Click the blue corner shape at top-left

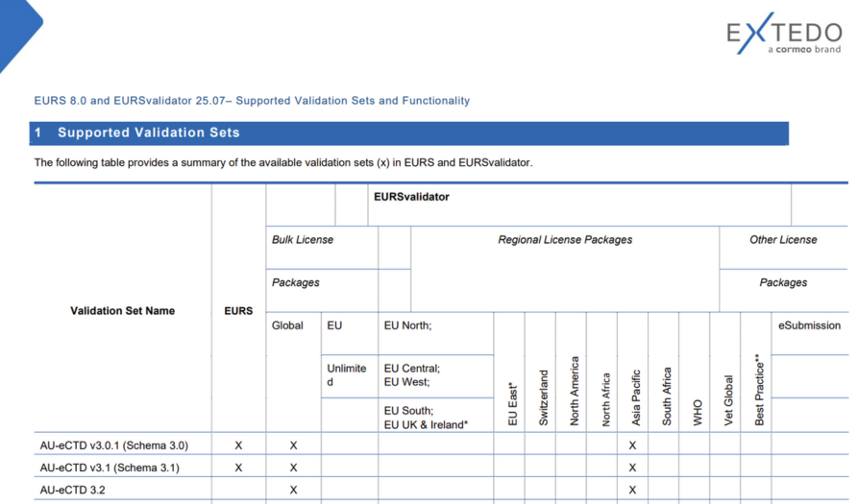click(16, 31)
